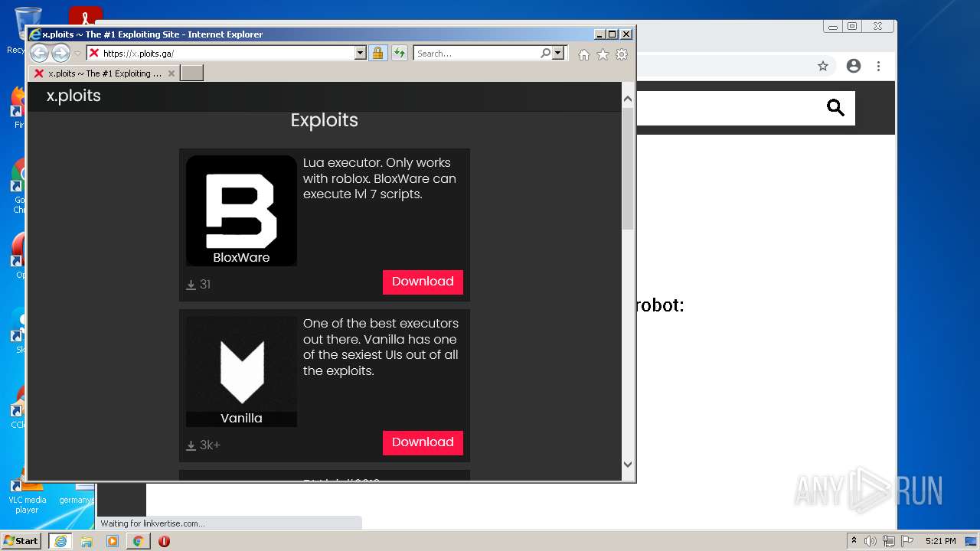Select the x.ploits Exploiting Site tab
The height and width of the screenshot is (551, 980).
[103, 73]
